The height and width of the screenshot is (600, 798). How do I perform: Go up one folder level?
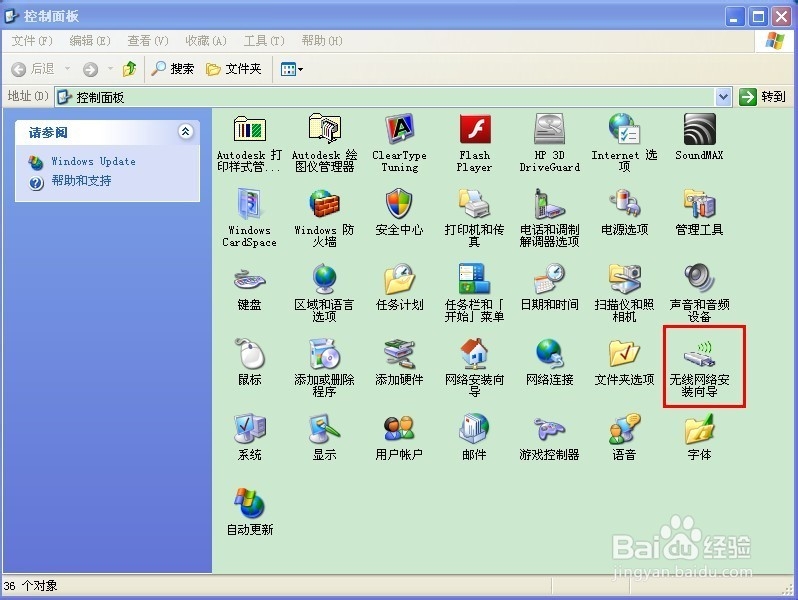pos(129,69)
